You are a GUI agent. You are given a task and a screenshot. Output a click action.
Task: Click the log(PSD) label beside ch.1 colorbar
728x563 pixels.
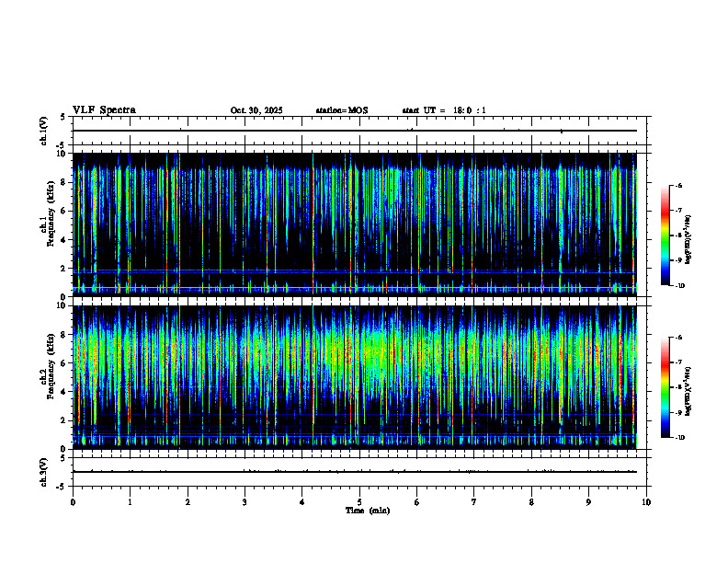click(x=688, y=239)
